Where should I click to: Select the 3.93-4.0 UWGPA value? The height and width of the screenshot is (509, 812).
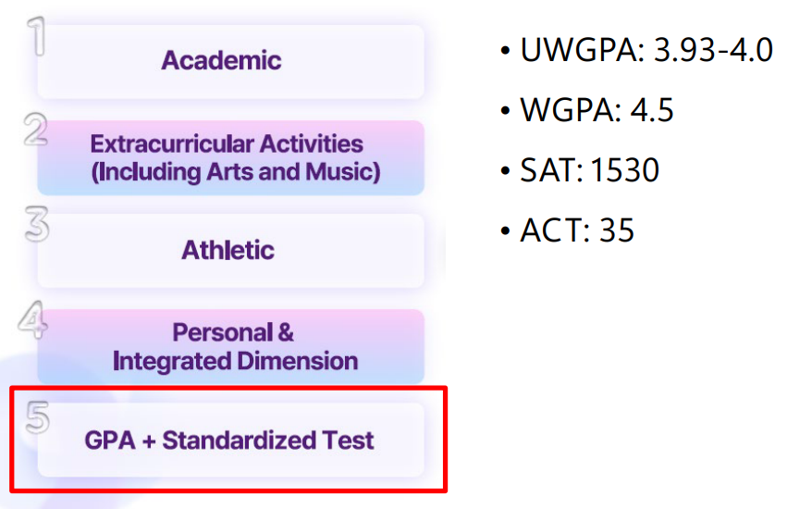[x=713, y=50]
